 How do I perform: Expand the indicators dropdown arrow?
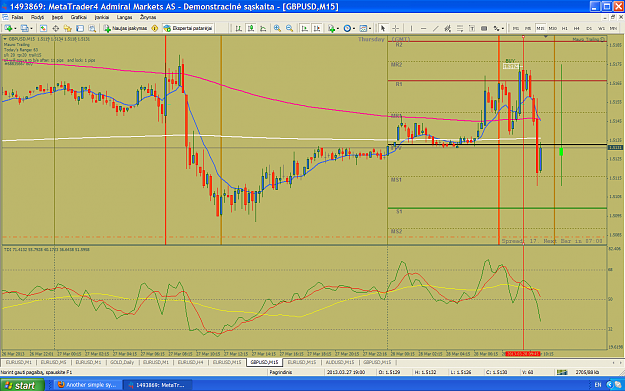(x=338, y=29)
